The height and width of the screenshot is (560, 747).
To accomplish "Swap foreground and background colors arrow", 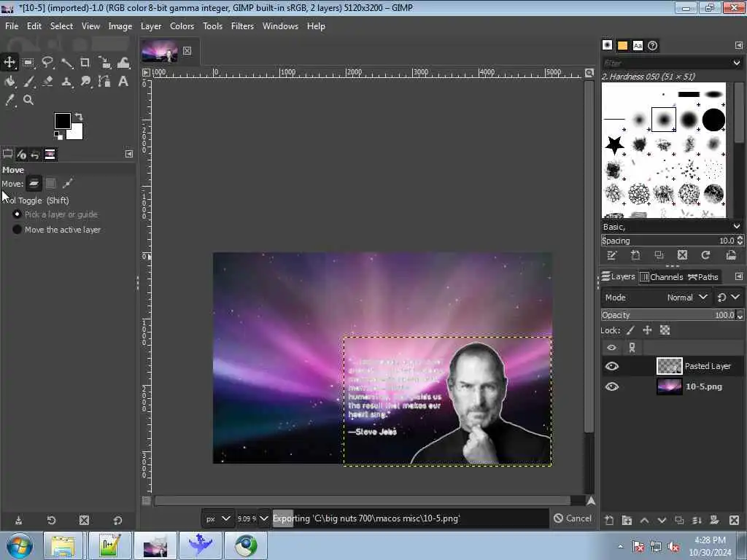I will pos(79,117).
